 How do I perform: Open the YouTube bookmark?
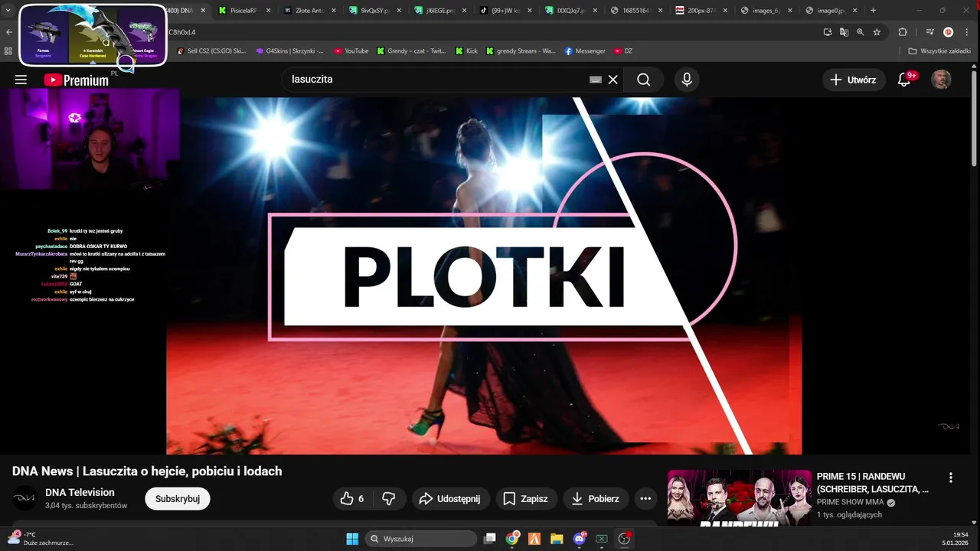(x=351, y=51)
